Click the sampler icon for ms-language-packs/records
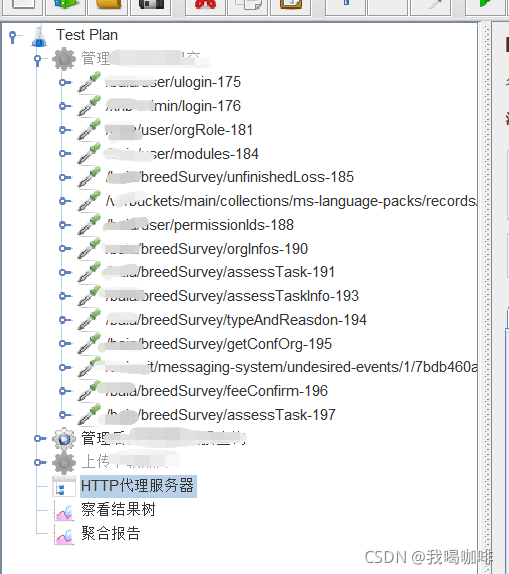 coord(89,201)
